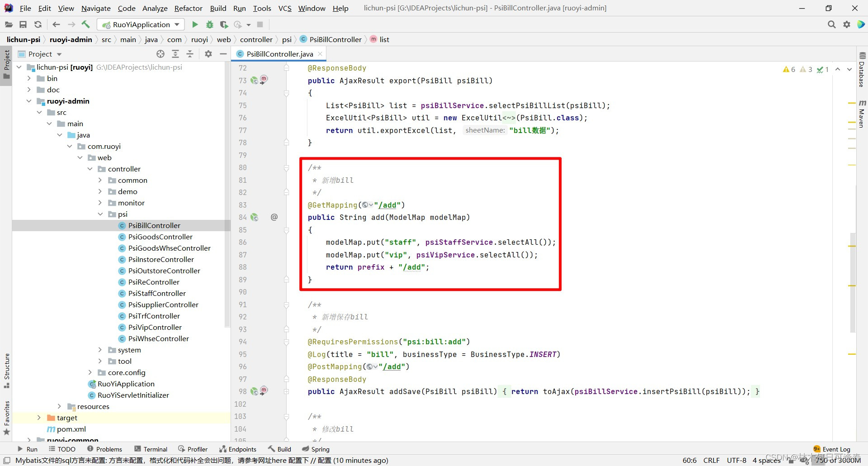The image size is (868, 466).
Task: Click the ruoyi-admin breadcrumb in navigation bar
Action: [x=71, y=39]
